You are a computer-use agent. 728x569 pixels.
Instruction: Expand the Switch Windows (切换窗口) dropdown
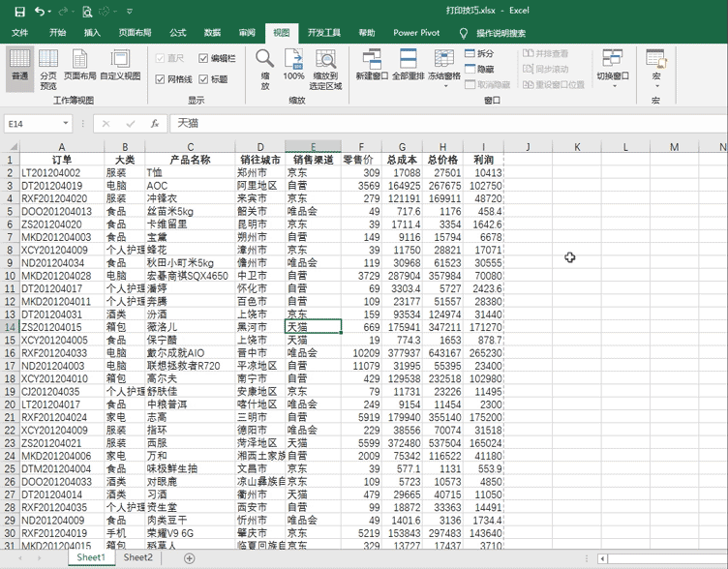click(x=613, y=86)
